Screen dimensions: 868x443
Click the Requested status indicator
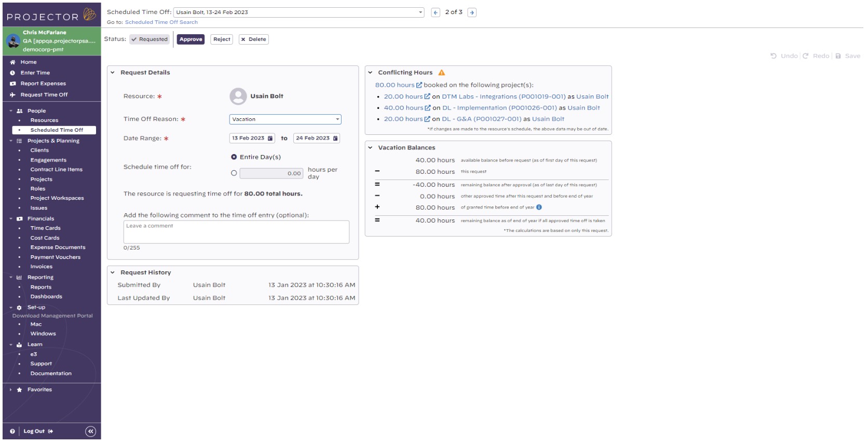tap(150, 39)
